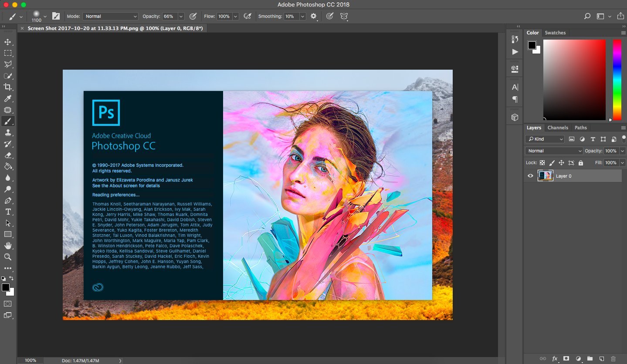Select the Horizontal Type tool

point(7,212)
